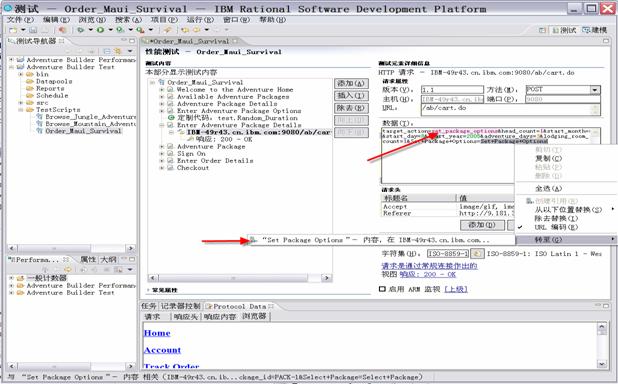Viewport: 618px width, 384px height.
Task: Click the yellow Forward navigation arrow icon
Action: 197,30
